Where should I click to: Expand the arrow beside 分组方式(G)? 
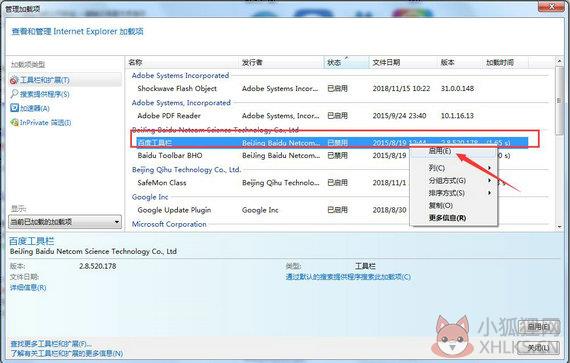[490, 180]
